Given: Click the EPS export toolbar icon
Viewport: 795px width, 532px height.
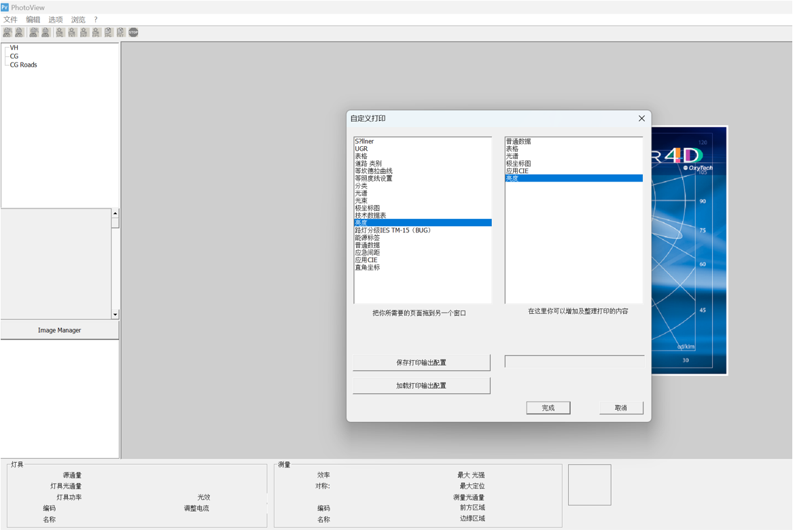Looking at the screenshot, I should [x=96, y=33].
